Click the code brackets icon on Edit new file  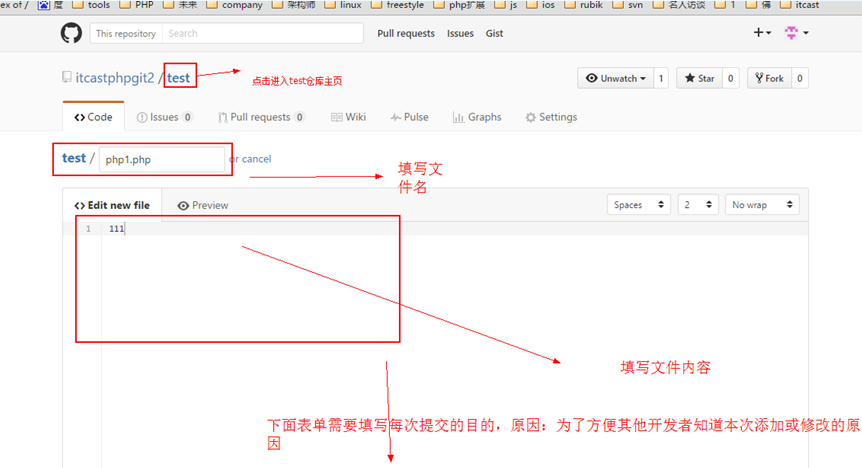click(x=80, y=206)
